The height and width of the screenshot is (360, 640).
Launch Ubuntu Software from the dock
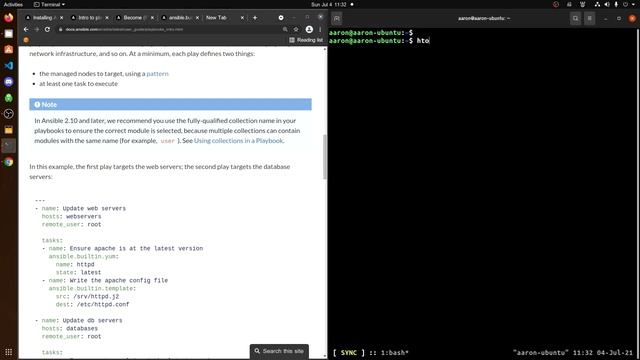[9, 49]
